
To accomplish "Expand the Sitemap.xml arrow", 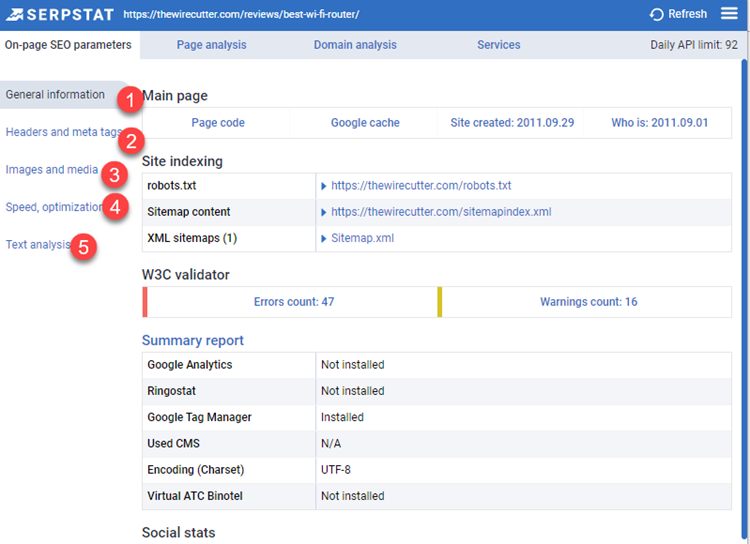I will point(324,238).
